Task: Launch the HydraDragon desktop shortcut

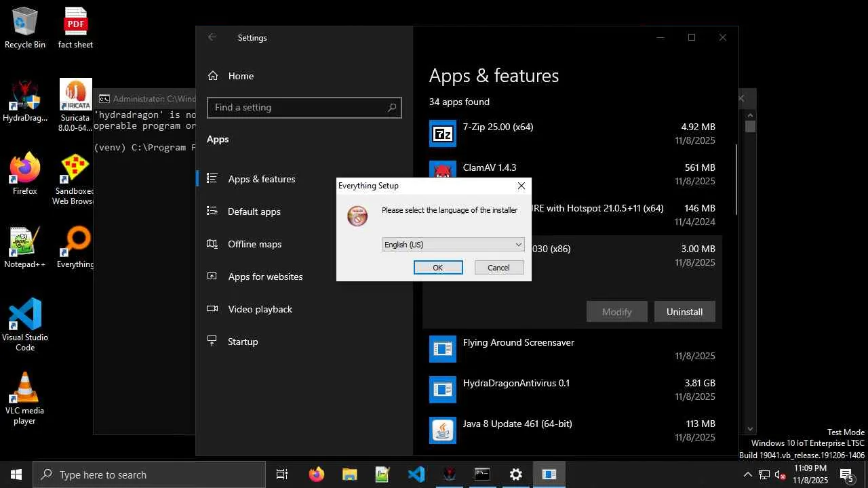Action: tap(25, 102)
